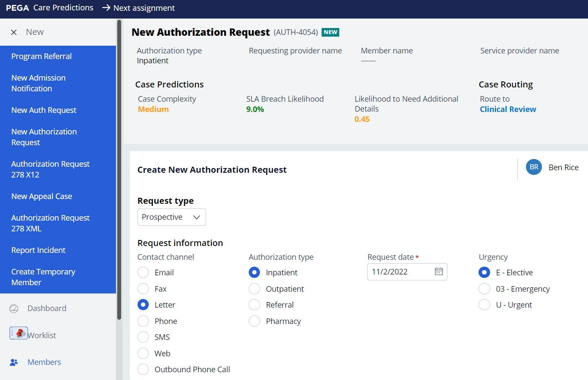Click the BR user avatar
Screen dimensions: 588x380
(534, 167)
